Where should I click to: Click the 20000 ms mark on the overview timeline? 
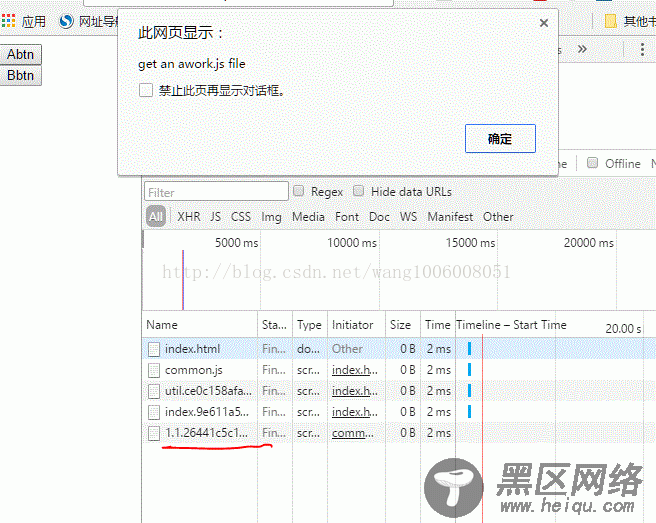588,243
